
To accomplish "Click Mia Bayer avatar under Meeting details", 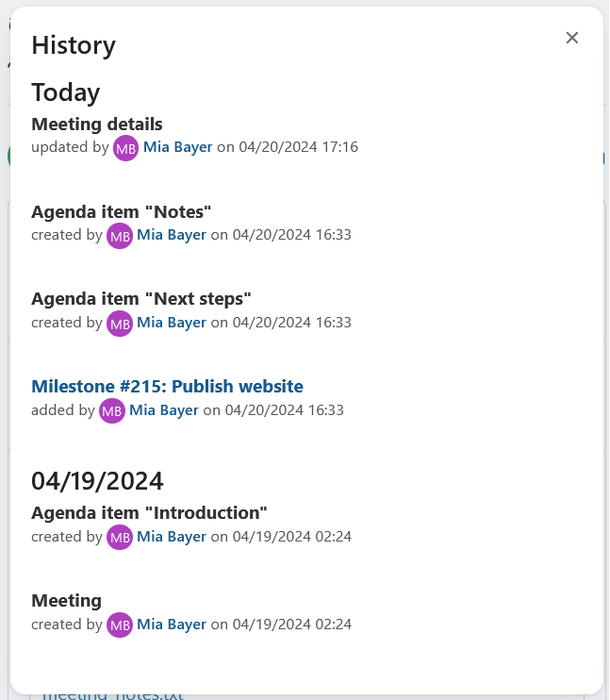I will [x=126, y=148].
